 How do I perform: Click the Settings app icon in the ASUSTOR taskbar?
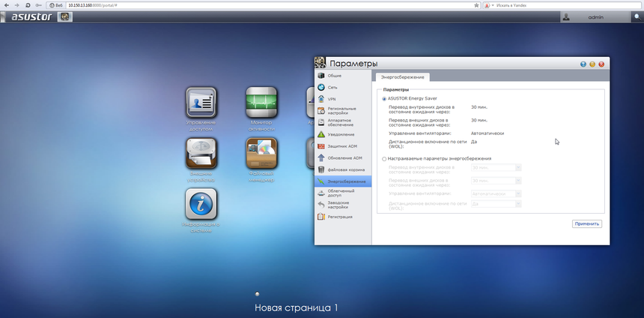pos(66,16)
